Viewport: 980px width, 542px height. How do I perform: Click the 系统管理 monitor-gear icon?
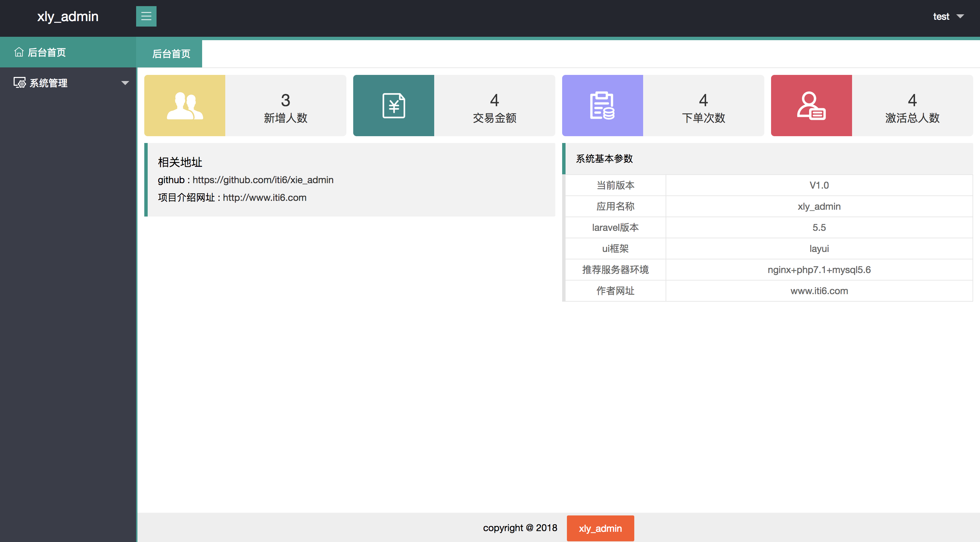click(20, 83)
